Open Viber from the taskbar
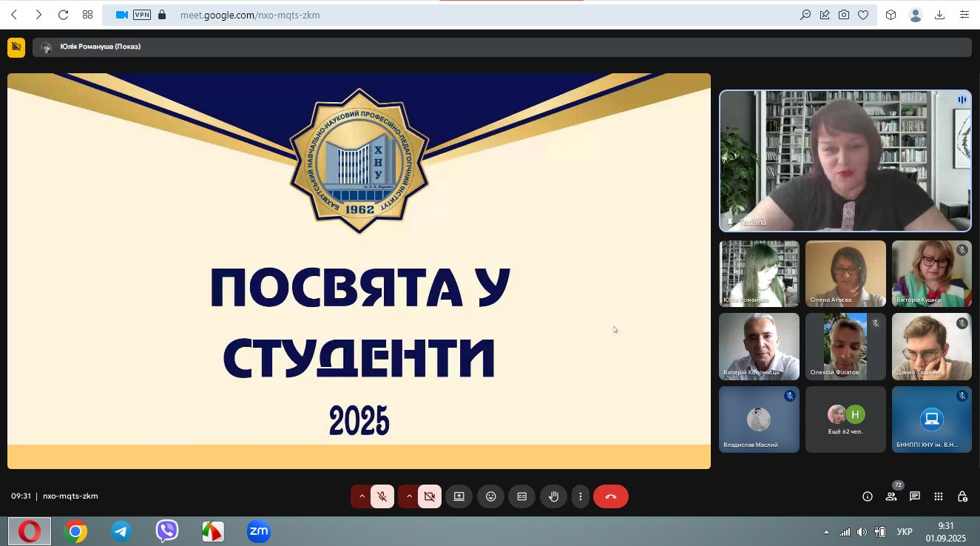980x546 pixels. (167, 531)
